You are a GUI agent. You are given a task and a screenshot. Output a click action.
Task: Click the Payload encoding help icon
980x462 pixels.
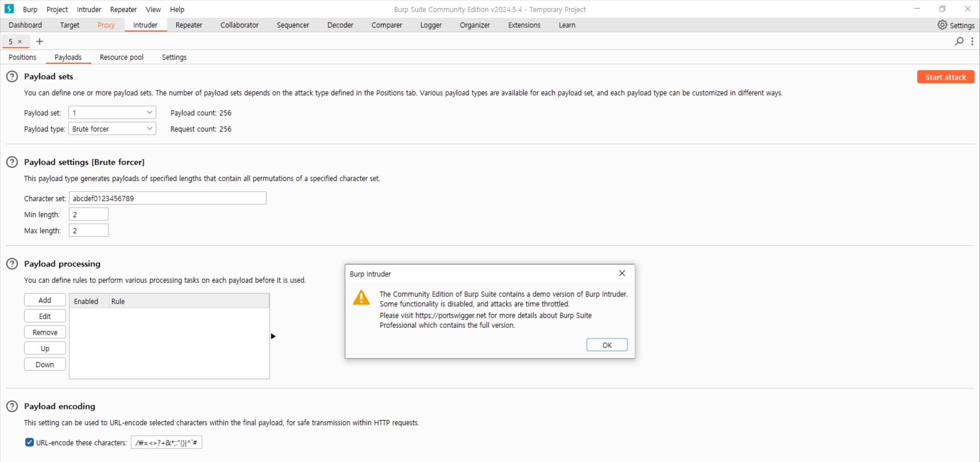point(12,406)
